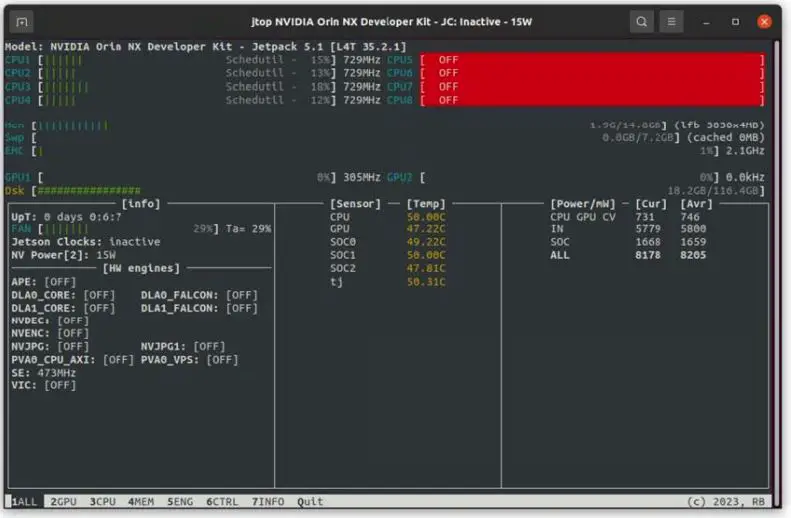The width and height of the screenshot is (791, 518).
Task: Open the 3CPU tab
Action: click(102, 501)
